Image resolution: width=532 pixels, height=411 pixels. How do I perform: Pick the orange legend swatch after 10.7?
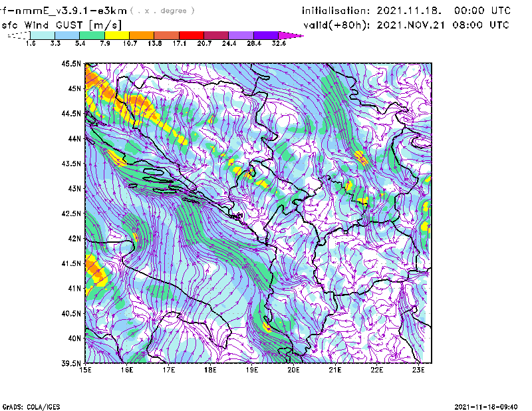coord(142,35)
